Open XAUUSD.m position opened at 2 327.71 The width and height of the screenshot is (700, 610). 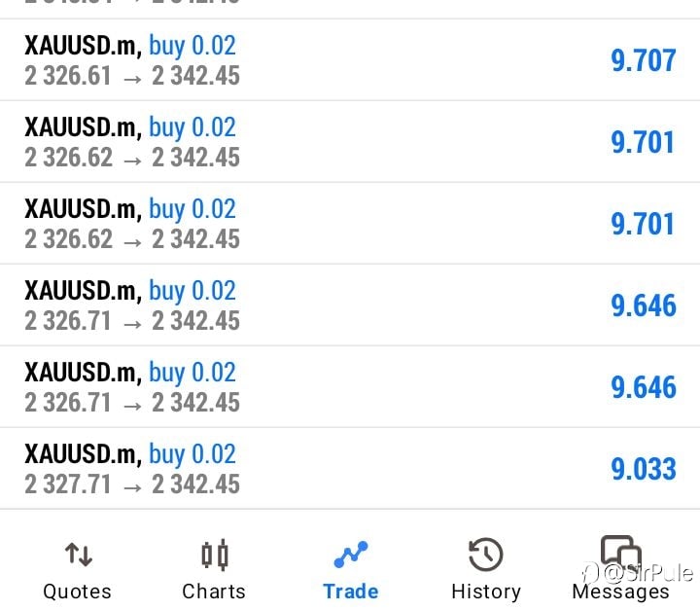pyautogui.click(x=350, y=468)
